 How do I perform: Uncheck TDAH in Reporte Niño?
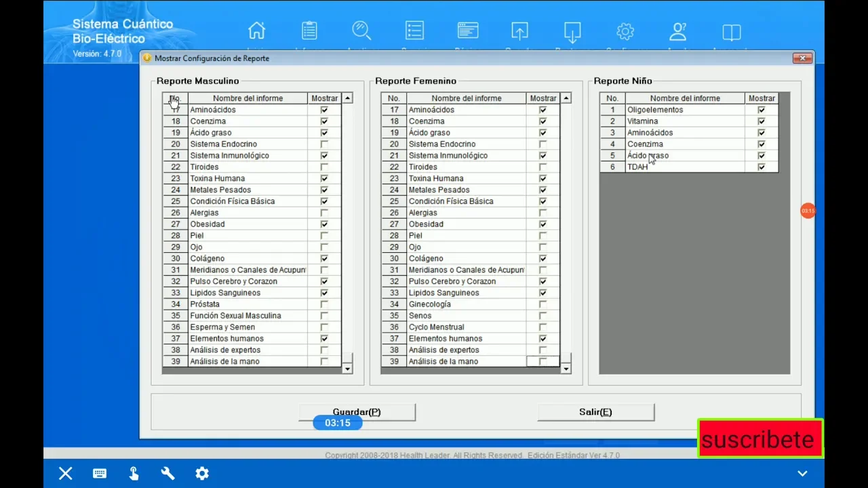(762, 167)
